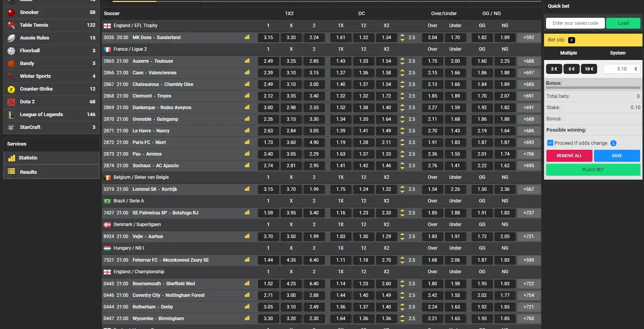Expand more markets +592 for MK Dons match
644x329 pixels.
529,38
